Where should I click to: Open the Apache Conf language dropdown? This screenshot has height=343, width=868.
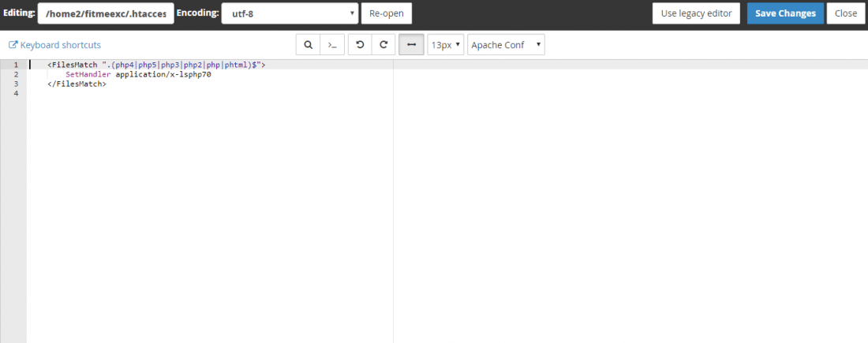[x=506, y=45]
